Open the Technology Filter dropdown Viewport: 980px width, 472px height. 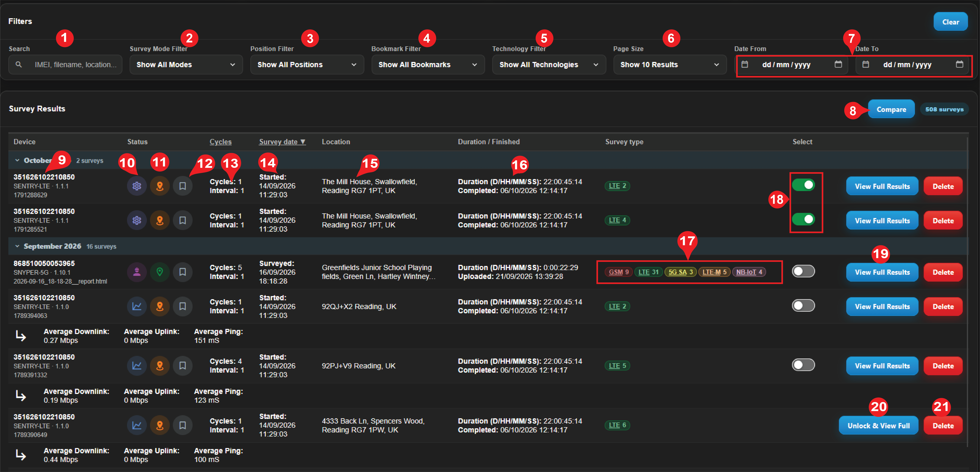pos(549,65)
